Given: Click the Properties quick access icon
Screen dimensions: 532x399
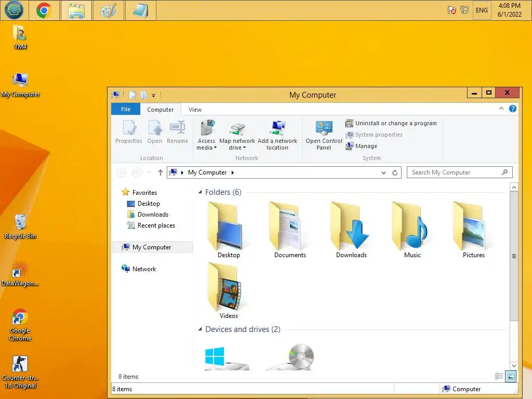Looking at the screenshot, I should tap(132, 95).
